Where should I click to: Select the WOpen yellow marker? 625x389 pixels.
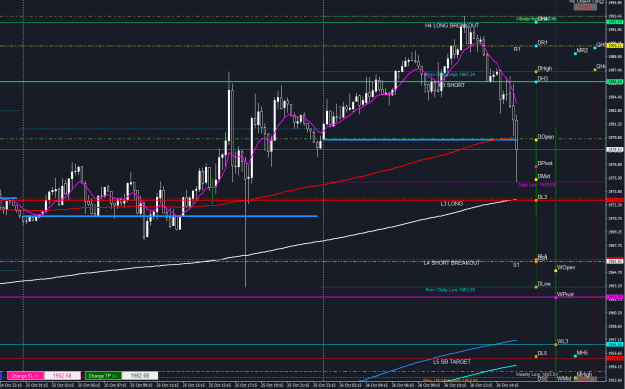coord(556,271)
